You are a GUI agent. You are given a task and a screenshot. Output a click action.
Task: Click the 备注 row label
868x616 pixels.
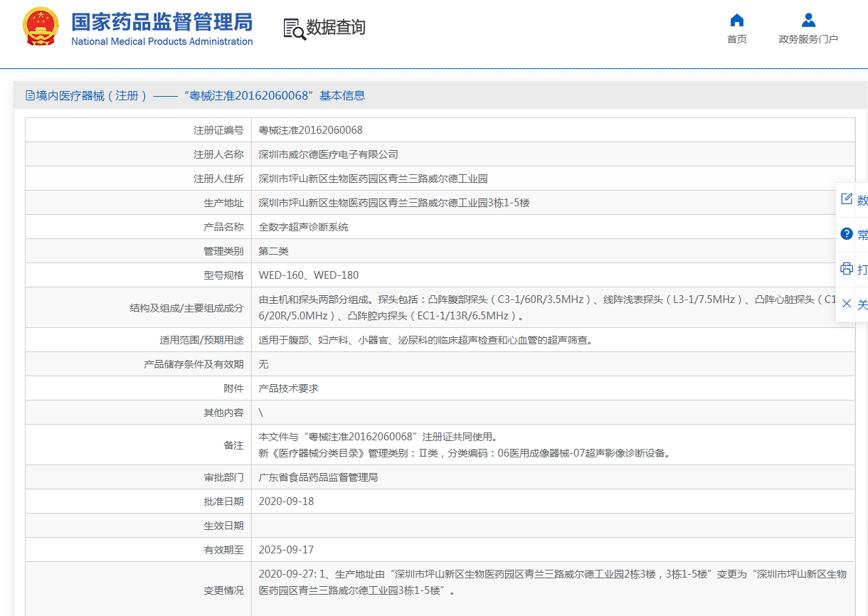[x=233, y=445]
